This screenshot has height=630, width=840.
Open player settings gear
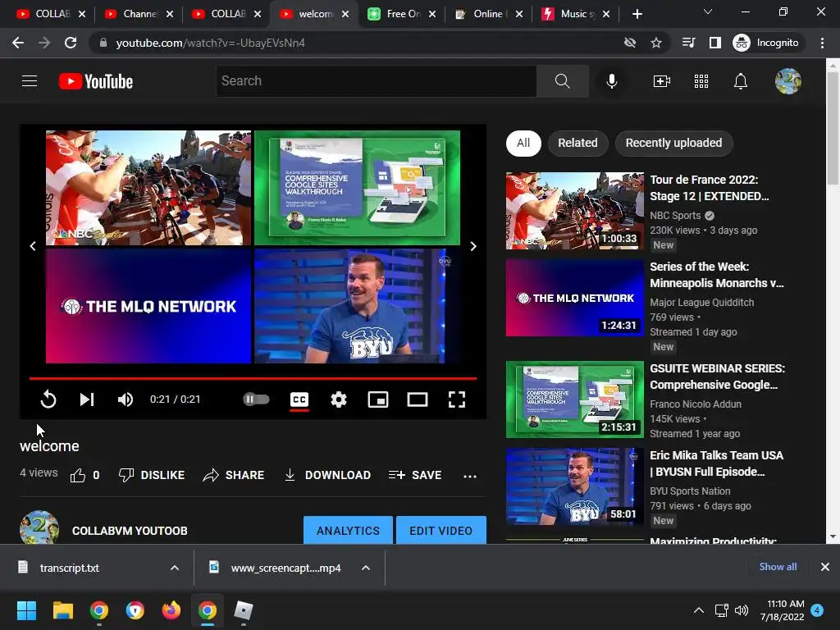[339, 399]
